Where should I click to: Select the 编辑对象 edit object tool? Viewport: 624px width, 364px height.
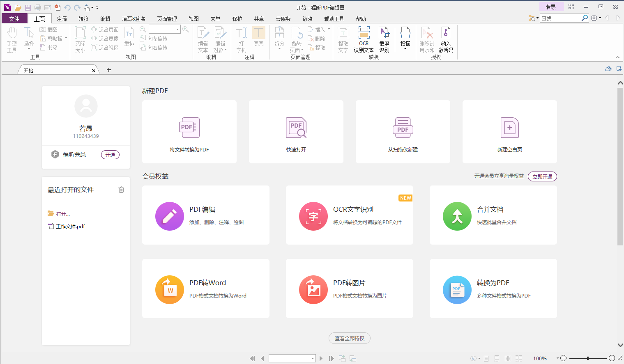(x=220, y=39)
